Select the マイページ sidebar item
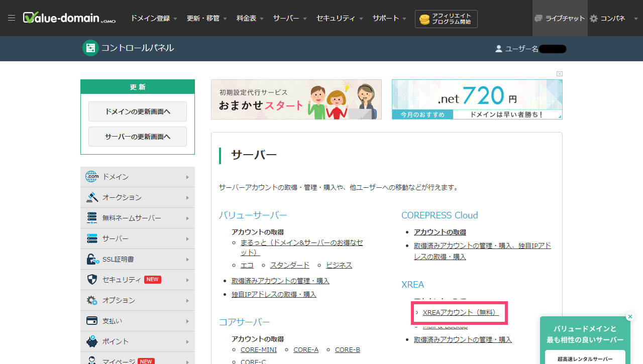 (x=138, y=358)
